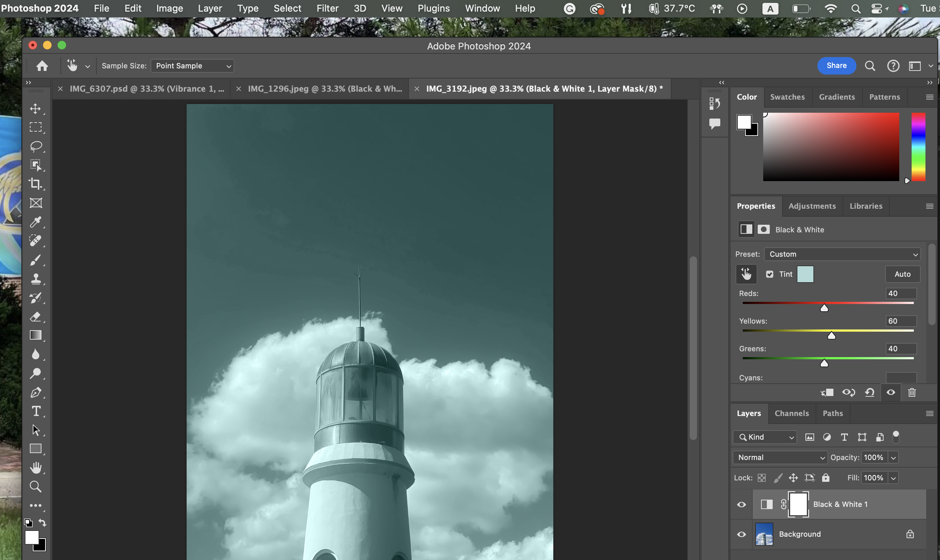The height and width of the screenshot is (560, 940).
Task: Open the Normal blend mode dropdown
Action: pos(780,457)
